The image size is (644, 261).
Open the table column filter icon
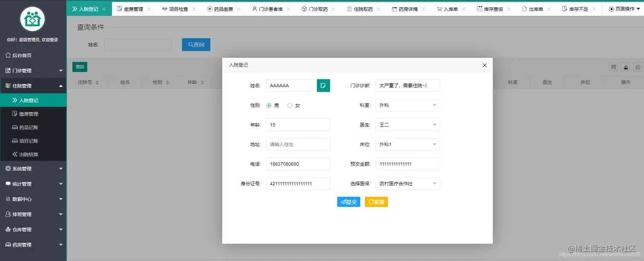click(x=614, y=67)
